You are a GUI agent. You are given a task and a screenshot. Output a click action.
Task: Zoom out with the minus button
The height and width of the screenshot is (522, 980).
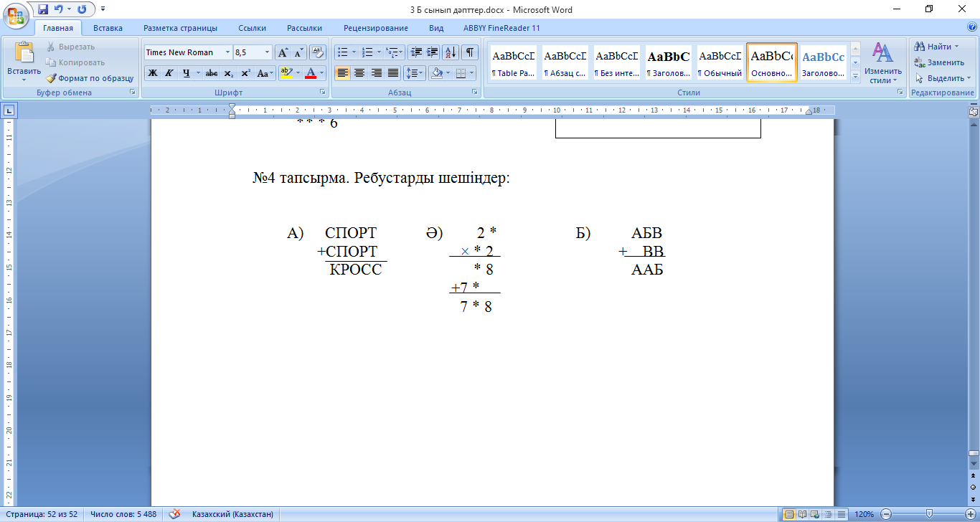click(x=885, y=514)
